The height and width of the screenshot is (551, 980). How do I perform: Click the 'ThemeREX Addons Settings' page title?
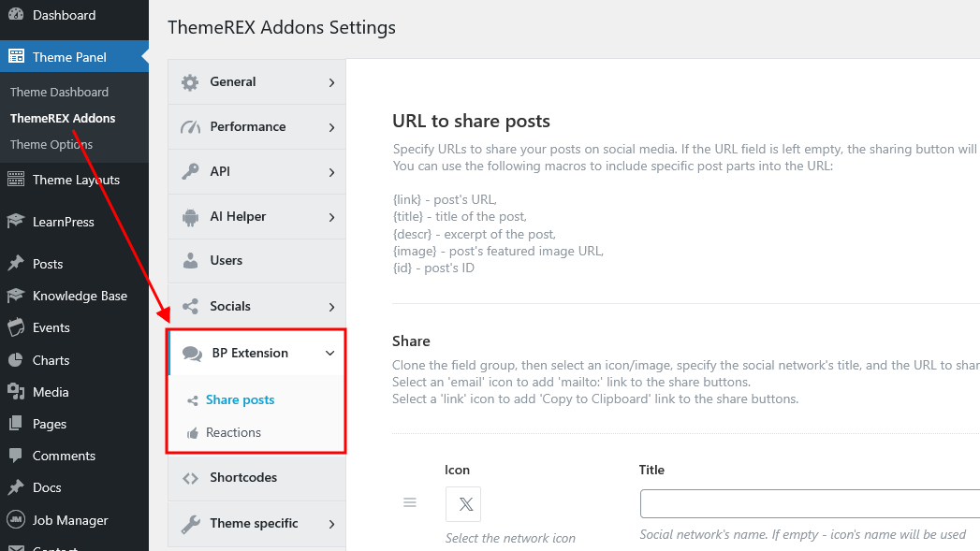tap(281, 27)
